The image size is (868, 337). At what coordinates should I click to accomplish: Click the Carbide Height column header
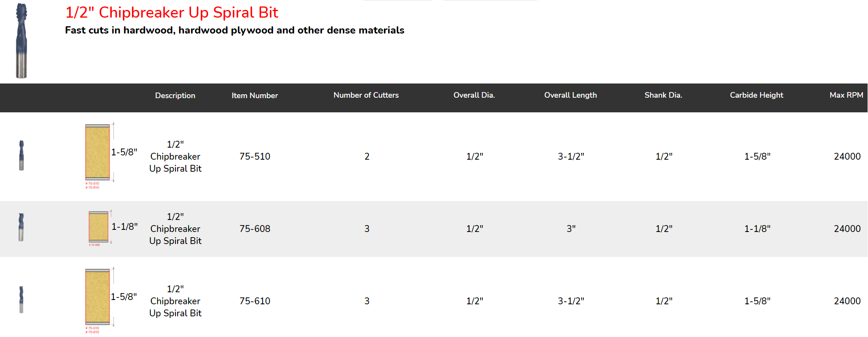pyautogui.click(x=757, y=95)
